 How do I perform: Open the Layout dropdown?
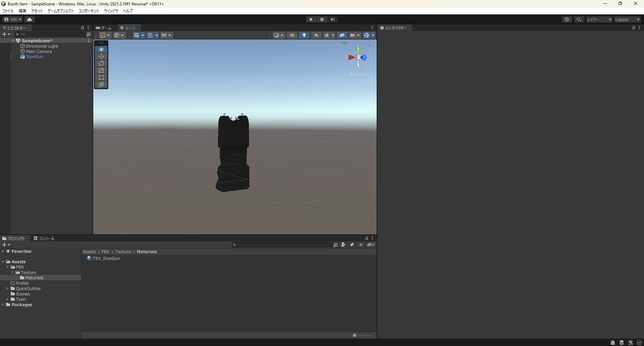(x=627, y=20)
